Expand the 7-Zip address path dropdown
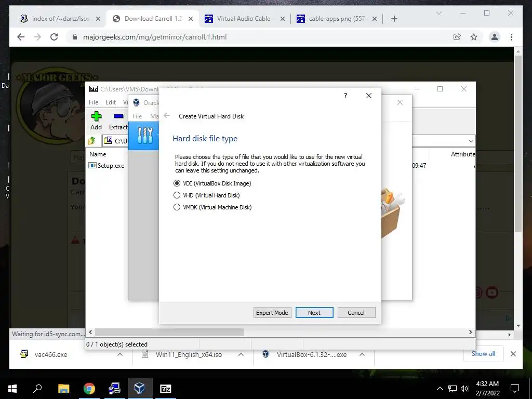 click(471, 141)
